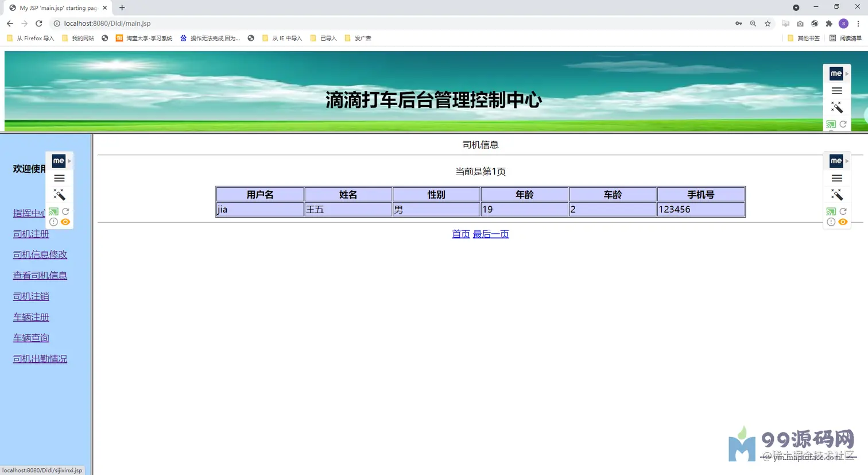This screenshot has width=868, height=475.
Task: Open the 其他书签 bookmarks folder
Action: tap(804, 38)
